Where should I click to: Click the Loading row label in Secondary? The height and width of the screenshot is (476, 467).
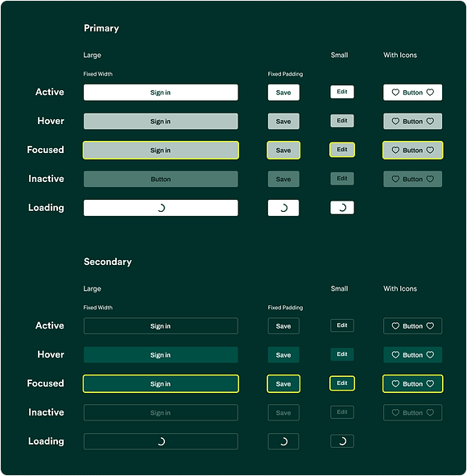46,441
